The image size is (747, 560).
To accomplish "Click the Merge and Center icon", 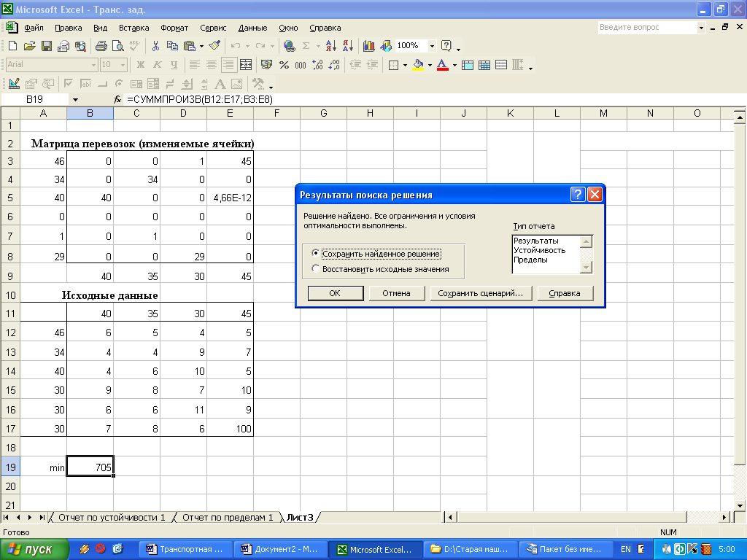I will point(246,65).
